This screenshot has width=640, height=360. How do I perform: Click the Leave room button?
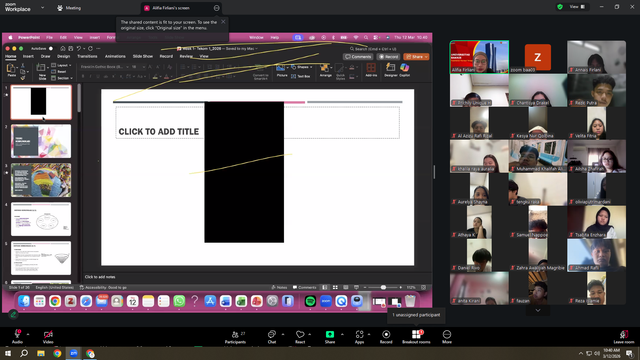coord(623,337)
